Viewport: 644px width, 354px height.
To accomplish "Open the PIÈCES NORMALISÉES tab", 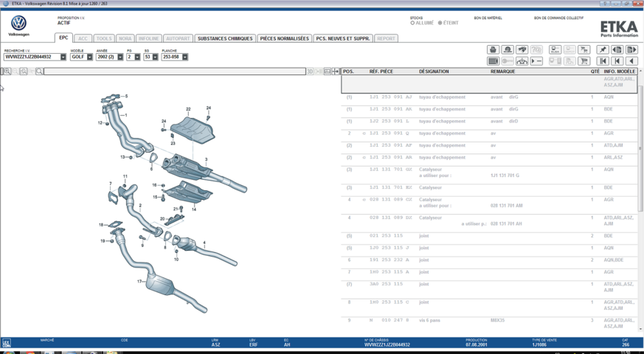I will pos(284,38).
